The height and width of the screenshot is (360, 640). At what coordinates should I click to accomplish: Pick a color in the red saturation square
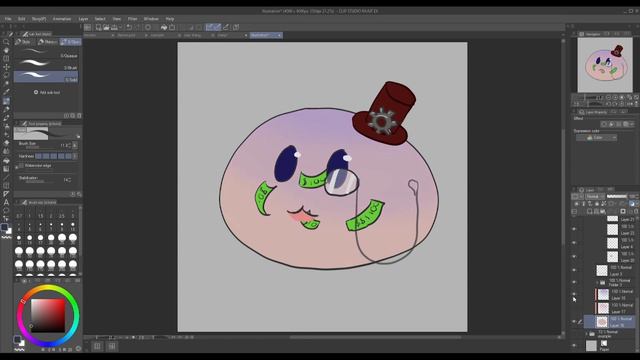coord(48,315)
